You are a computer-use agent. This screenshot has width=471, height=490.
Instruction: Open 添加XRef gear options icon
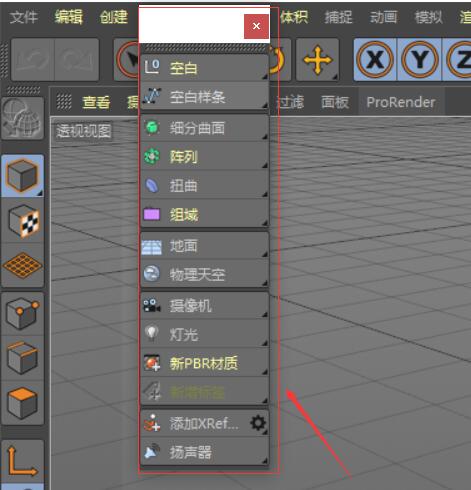[258, 423]
